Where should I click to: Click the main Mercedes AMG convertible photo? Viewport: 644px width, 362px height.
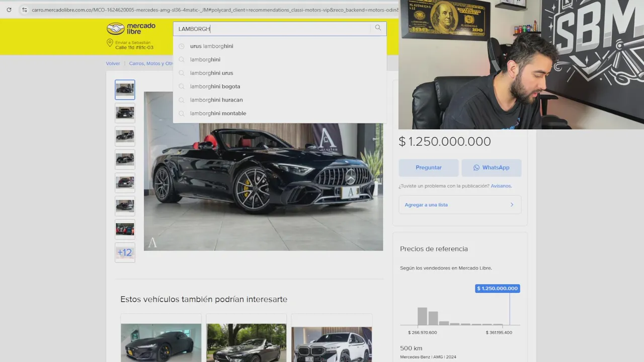[x=263, y=171]
